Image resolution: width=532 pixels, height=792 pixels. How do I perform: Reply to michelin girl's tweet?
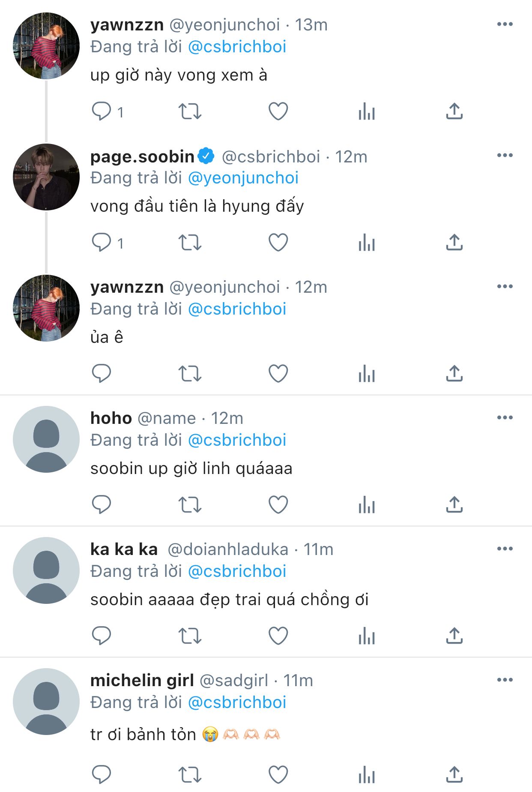point(102,774)
